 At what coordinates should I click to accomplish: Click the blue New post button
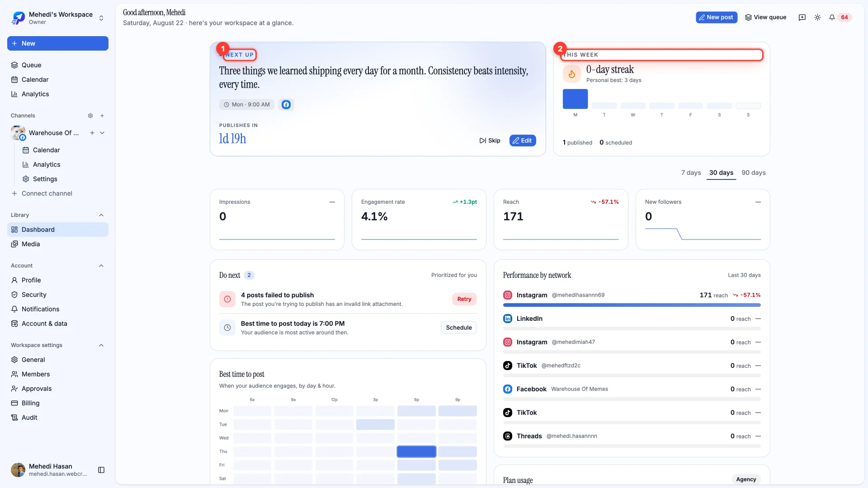(x=717, y=17)
